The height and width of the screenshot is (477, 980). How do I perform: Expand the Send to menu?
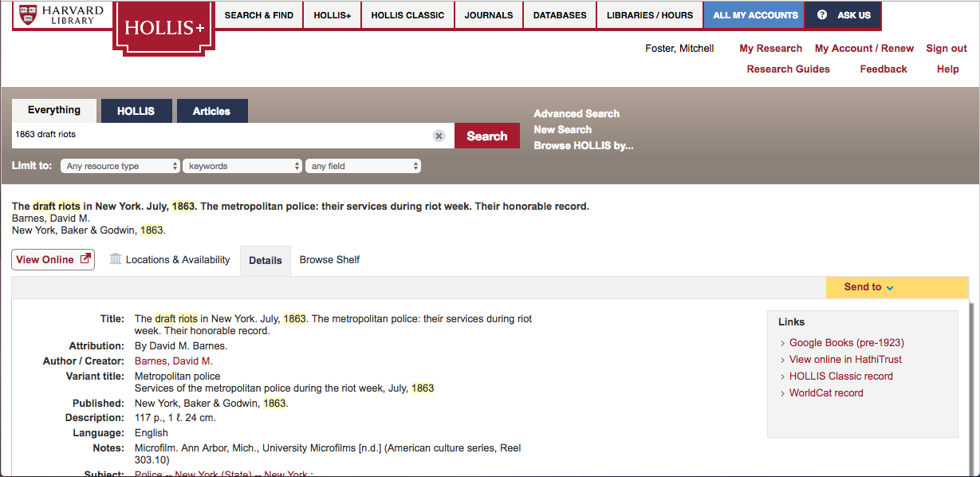point(897,287)
